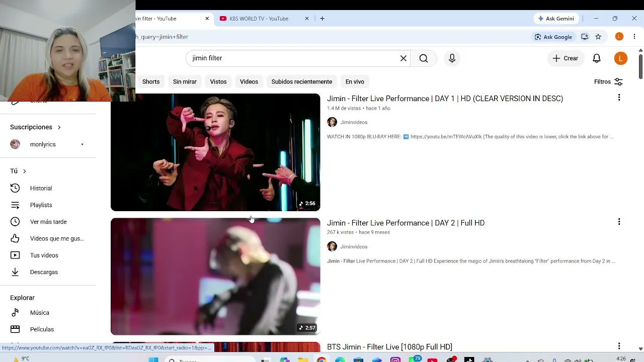
Task: Expand the Tú section
Action: click(x=18, y=171)
